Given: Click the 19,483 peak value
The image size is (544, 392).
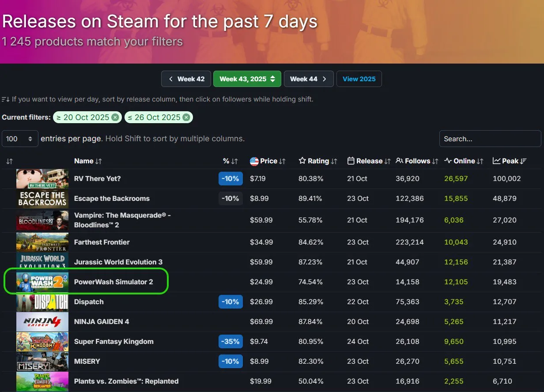Looking at the screenshot, I should pos(505,282).
